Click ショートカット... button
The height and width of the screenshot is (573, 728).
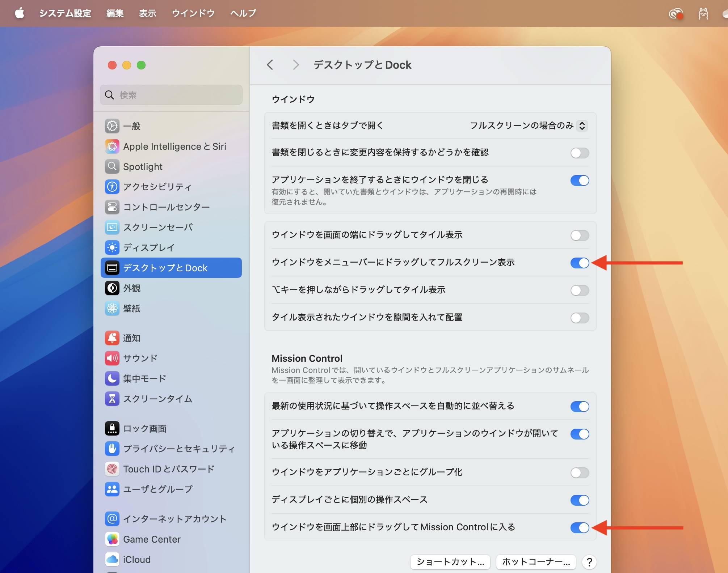pyautogui.click(x=450, y=562)
